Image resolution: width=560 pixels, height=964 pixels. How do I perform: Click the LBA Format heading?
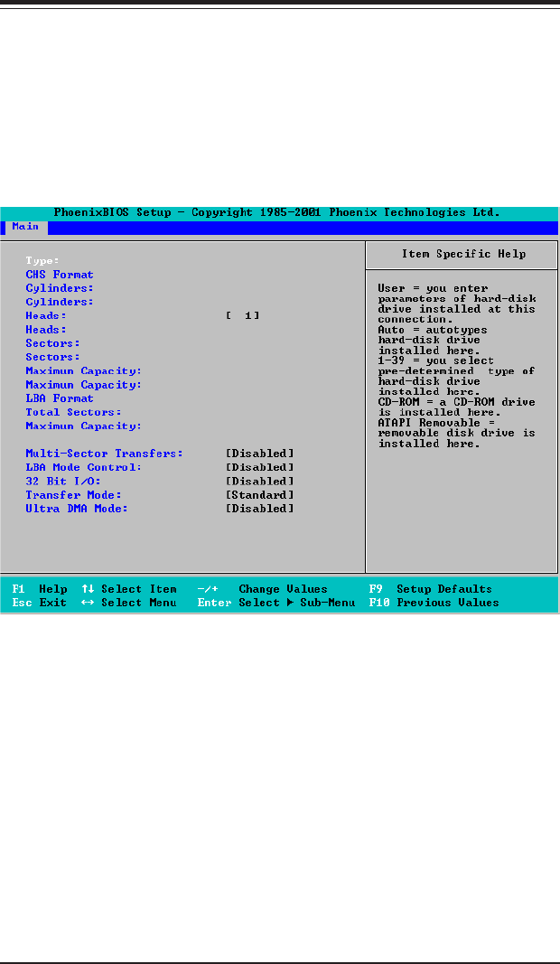60,398
